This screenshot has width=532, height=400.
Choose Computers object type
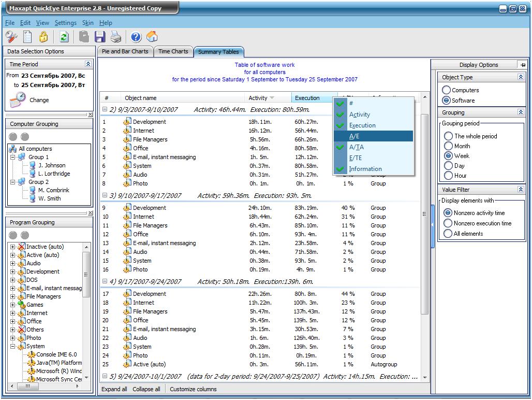pos(461,90)
